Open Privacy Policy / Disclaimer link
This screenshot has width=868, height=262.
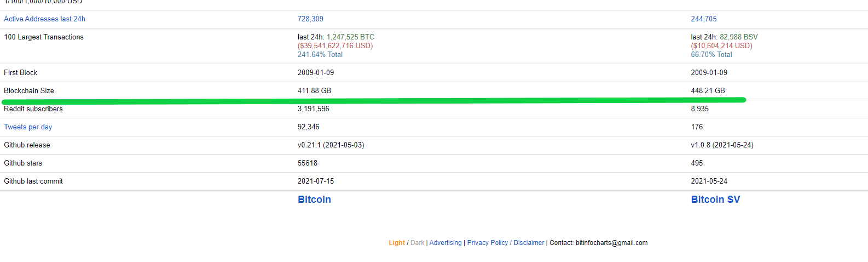[506, 243]
